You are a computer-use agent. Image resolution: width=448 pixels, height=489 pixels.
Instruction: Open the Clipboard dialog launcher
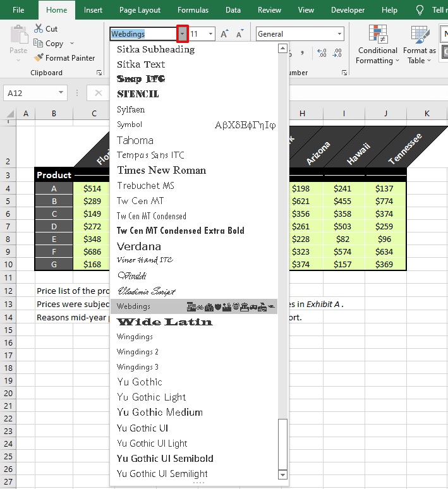(99, 73)
